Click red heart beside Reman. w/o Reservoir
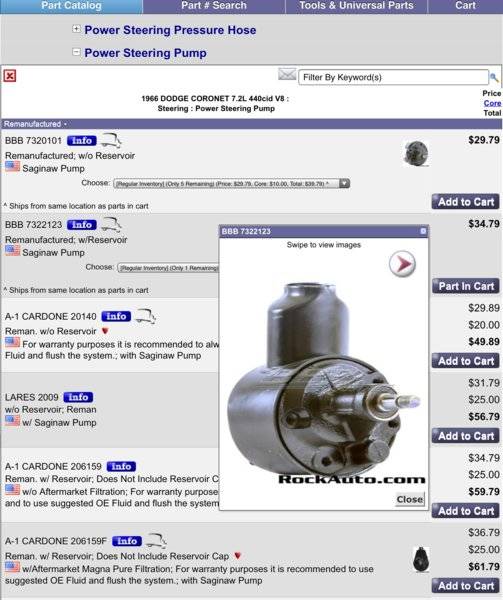 (105, 331)
